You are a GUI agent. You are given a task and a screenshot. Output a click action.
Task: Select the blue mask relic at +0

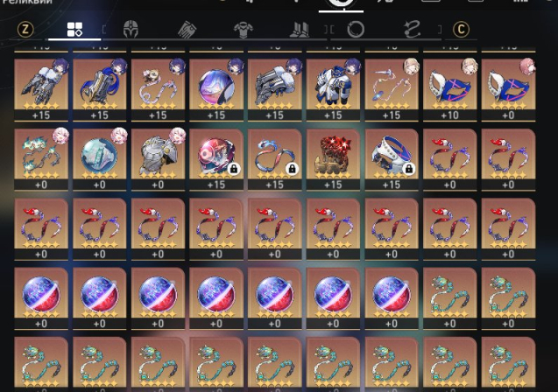pyautogui.click(x=508, y=90)
